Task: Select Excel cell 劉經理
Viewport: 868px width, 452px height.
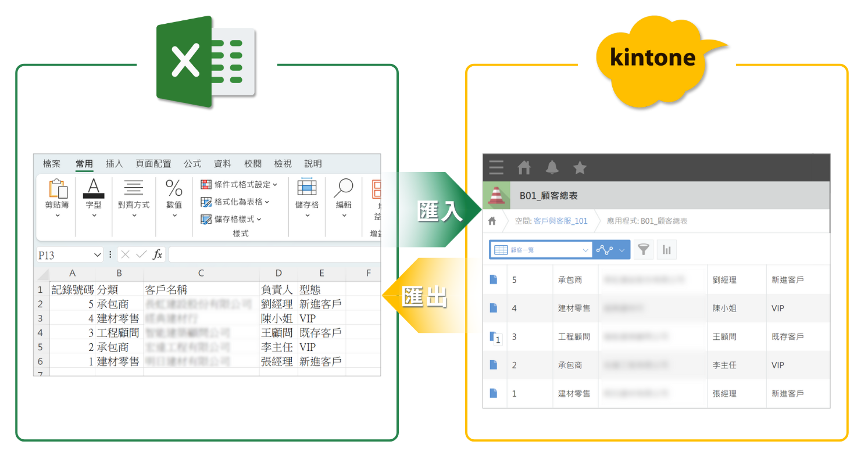Action: tap(278, 304)
